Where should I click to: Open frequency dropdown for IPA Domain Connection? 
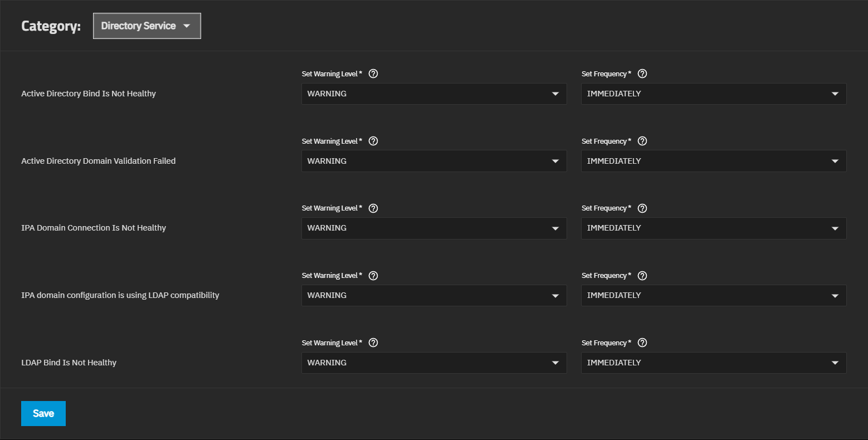714,228
